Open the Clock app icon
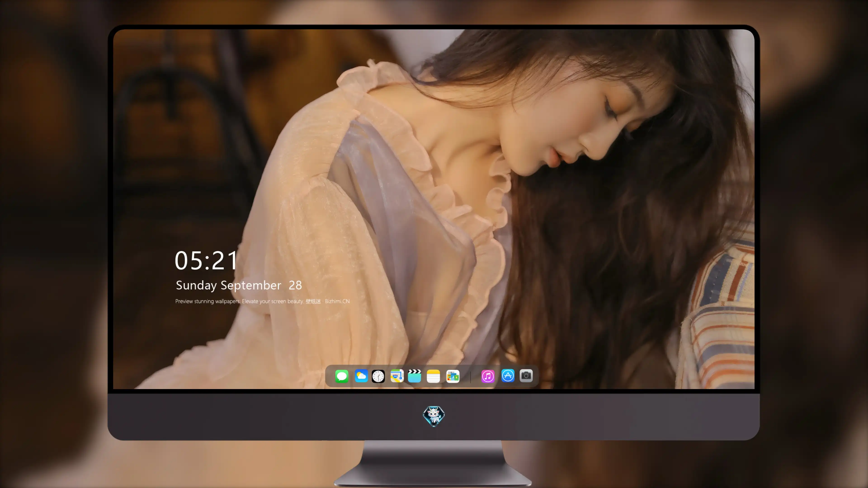868x488 pixels. 378,376
